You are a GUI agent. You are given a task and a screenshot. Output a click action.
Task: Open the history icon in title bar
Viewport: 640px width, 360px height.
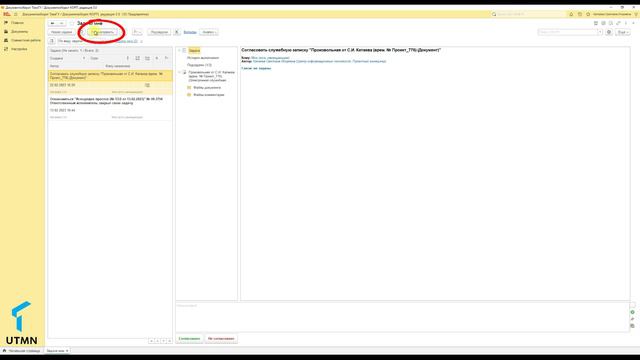click(x=580, y=14)
